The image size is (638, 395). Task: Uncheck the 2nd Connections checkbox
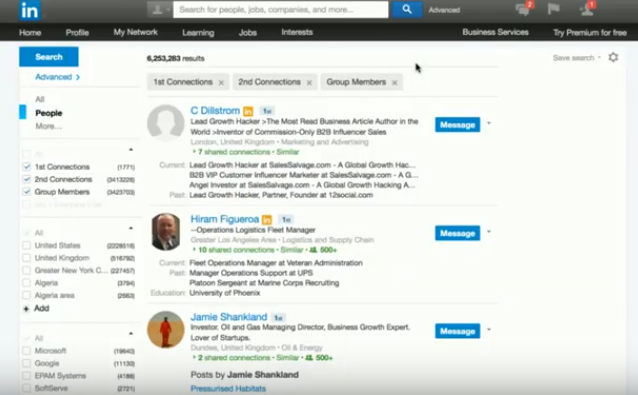coord(26,179)
